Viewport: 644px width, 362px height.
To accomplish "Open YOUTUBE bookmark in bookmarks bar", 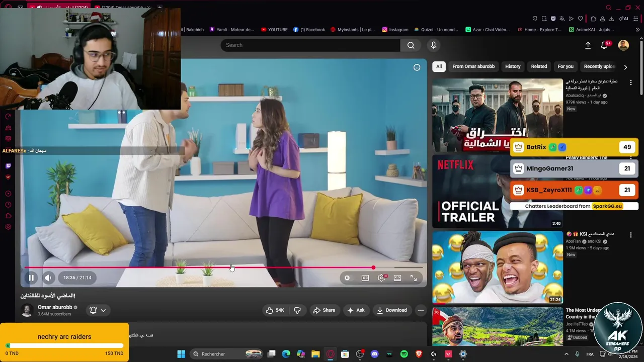I will click(274, 30).
